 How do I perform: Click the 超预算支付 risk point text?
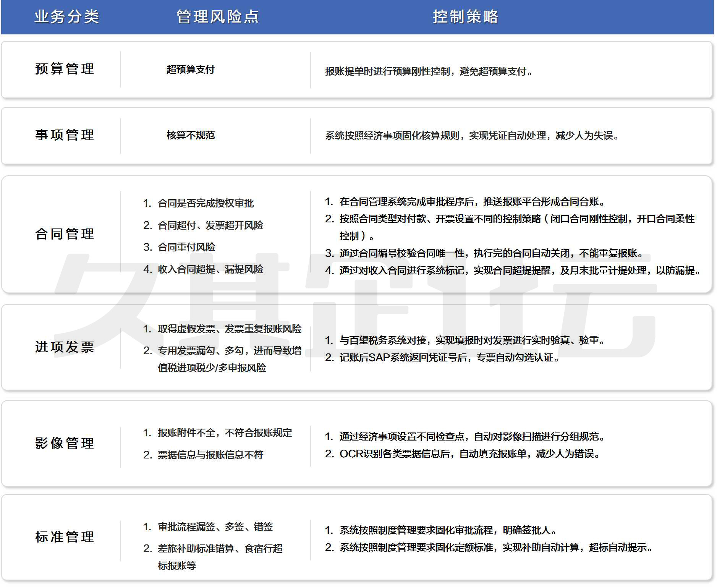pos(190,70)
